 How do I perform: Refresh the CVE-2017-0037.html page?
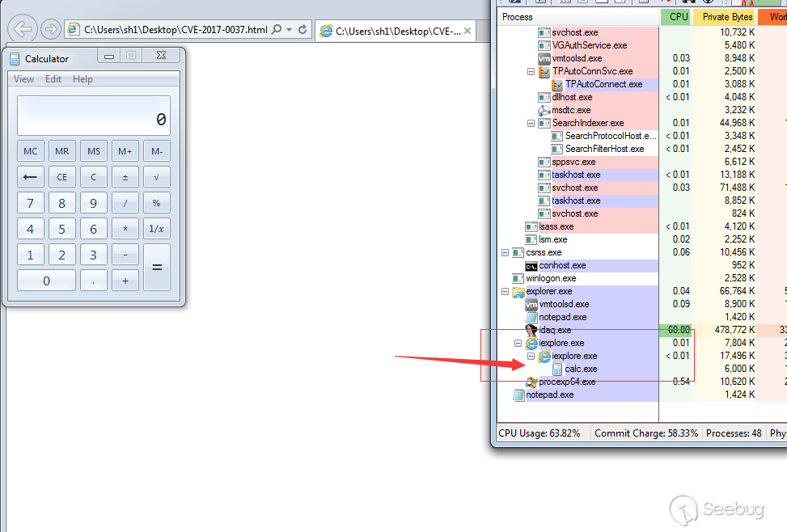[303, 30]
